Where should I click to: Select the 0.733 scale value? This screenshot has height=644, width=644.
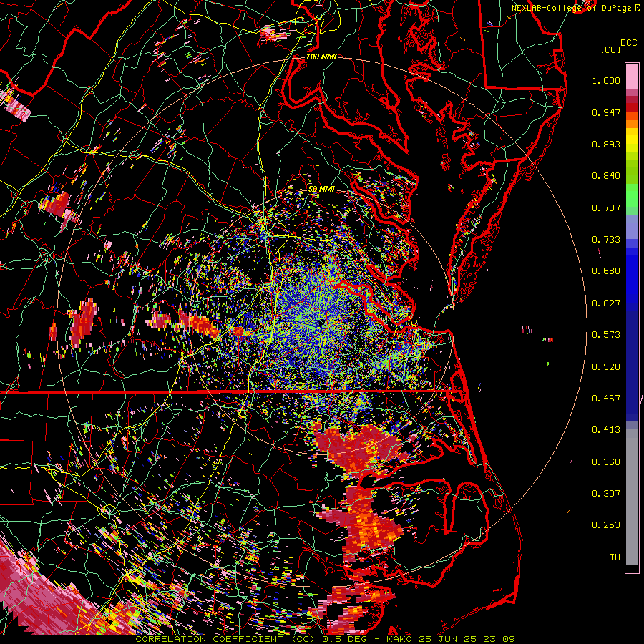[606, 240]
